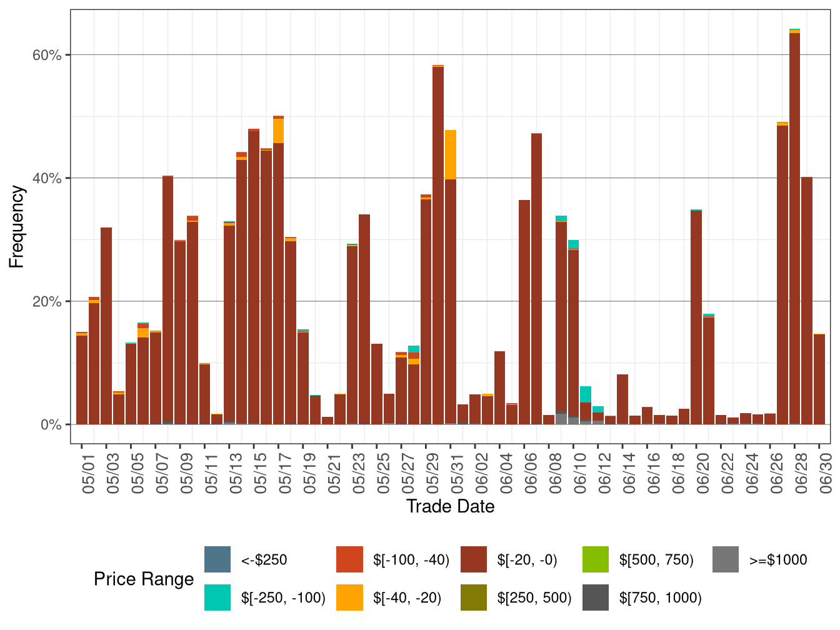
Task: Select the bar above the 06/20 date
Action: [x=696, y=317]
